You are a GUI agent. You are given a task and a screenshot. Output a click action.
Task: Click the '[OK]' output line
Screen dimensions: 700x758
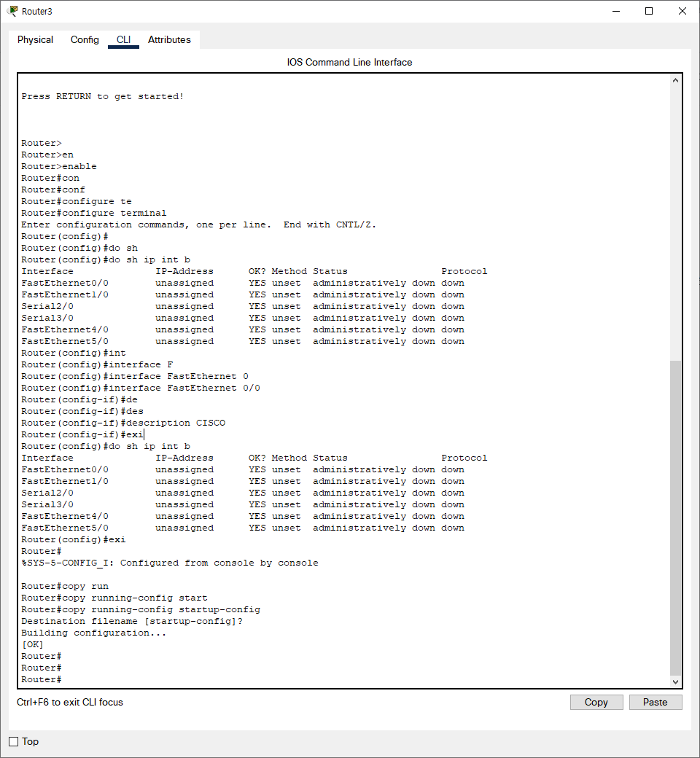(x=32, y=644)
